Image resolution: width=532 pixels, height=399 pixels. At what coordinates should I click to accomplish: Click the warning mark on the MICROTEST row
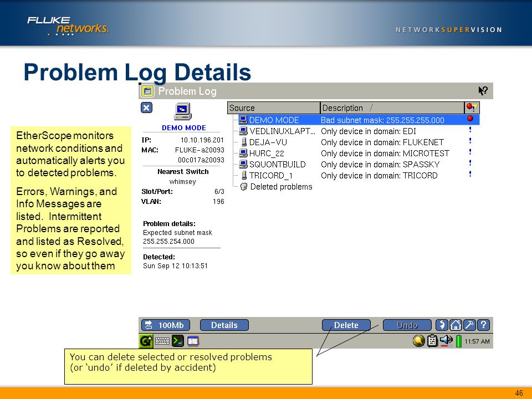470,152
